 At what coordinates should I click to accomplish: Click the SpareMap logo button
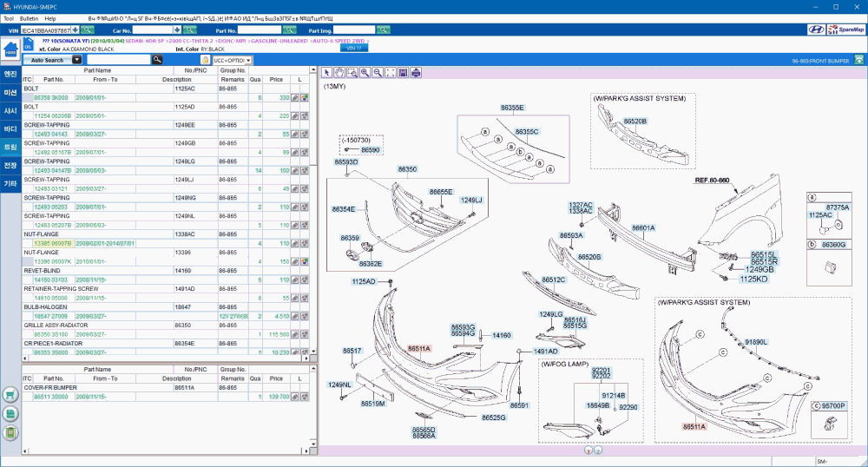pos(847,30)
